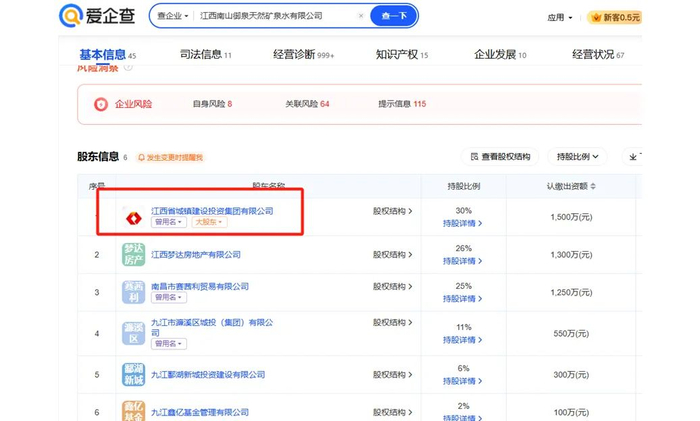Click the bell icon beside 发生变更时提醒我
Screen dimensions: 700x421
141,157
